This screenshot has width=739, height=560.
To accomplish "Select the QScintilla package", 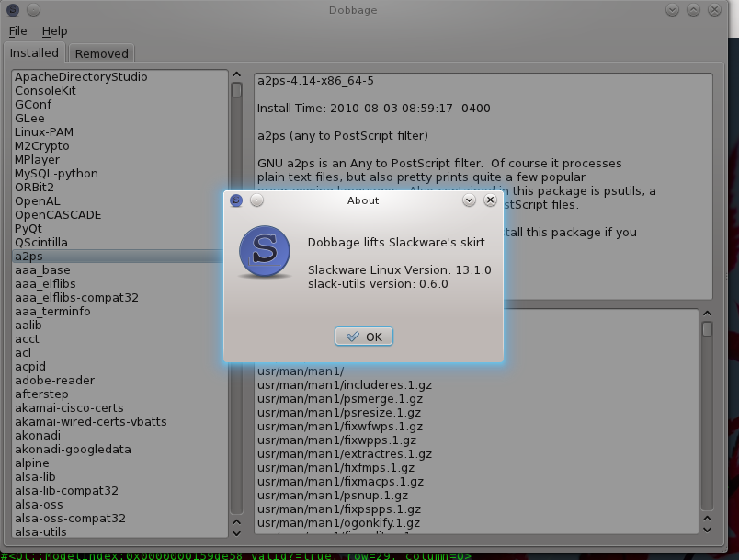I will point(119,242).
